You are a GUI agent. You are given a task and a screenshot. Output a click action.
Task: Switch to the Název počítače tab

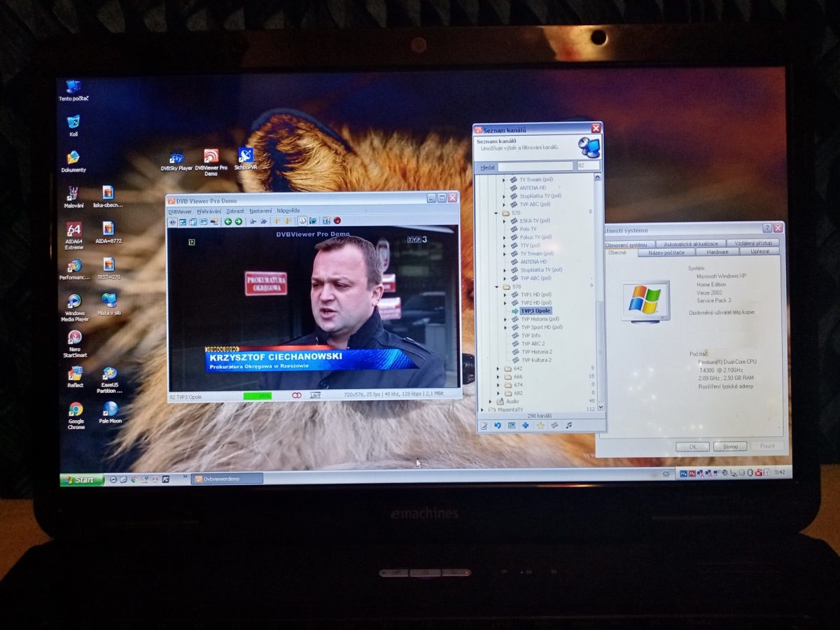(666, 252)
